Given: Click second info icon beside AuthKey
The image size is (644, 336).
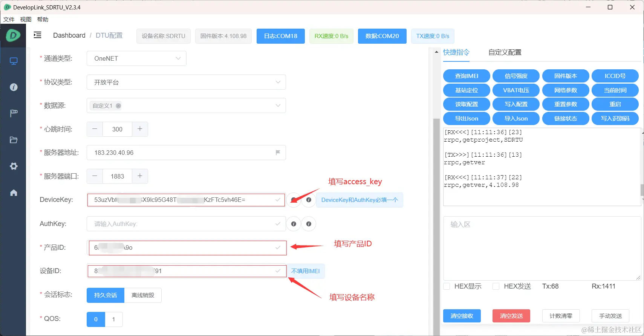Looking at the screenshot, I should tap(309, 224).
